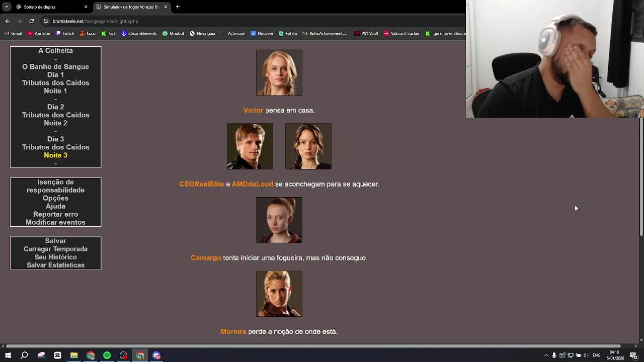
Task: Navigate to Noite 1
Action: [x=55, y=91]
